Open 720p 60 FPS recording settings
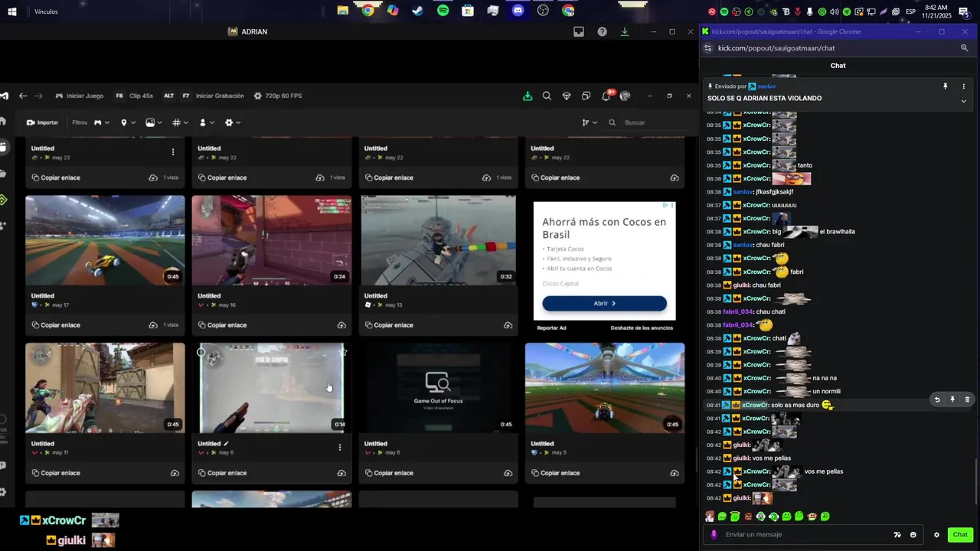980x551 pixels. 278,96
